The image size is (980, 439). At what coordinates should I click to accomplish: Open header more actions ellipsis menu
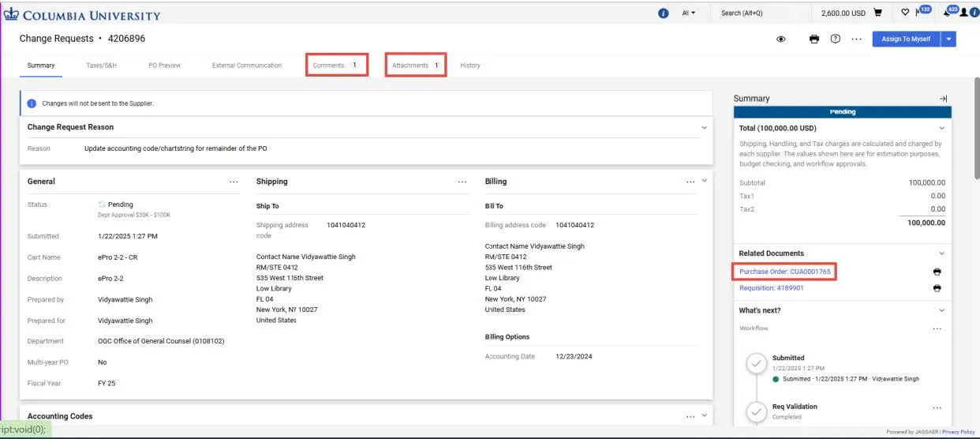point(856,39)
